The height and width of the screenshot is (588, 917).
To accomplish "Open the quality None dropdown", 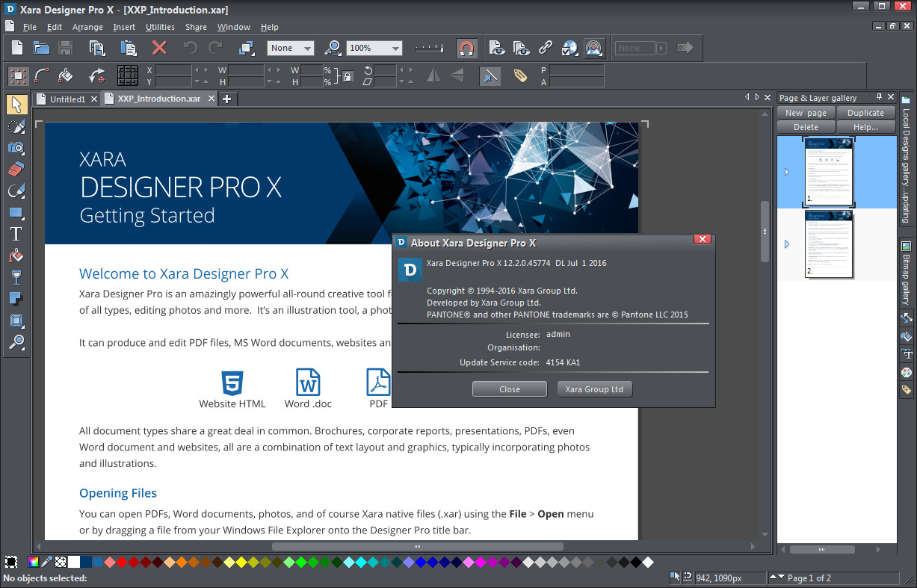I will (291, 48).
